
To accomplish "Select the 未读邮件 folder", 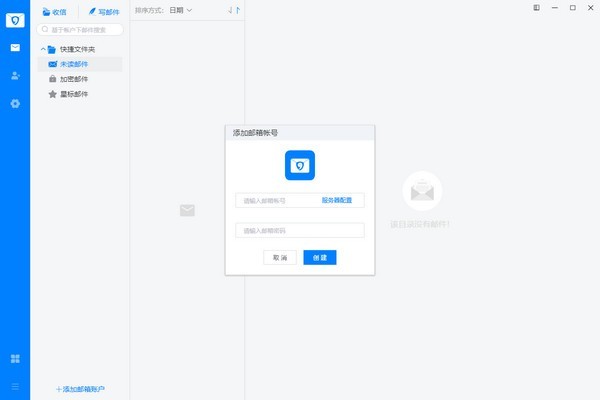I will (x=80, y=64).
